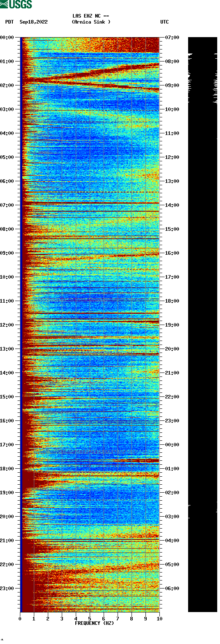Click the '(Arnica Sink )' station name
The image size is (220, 644).
(x=91, y=22)
